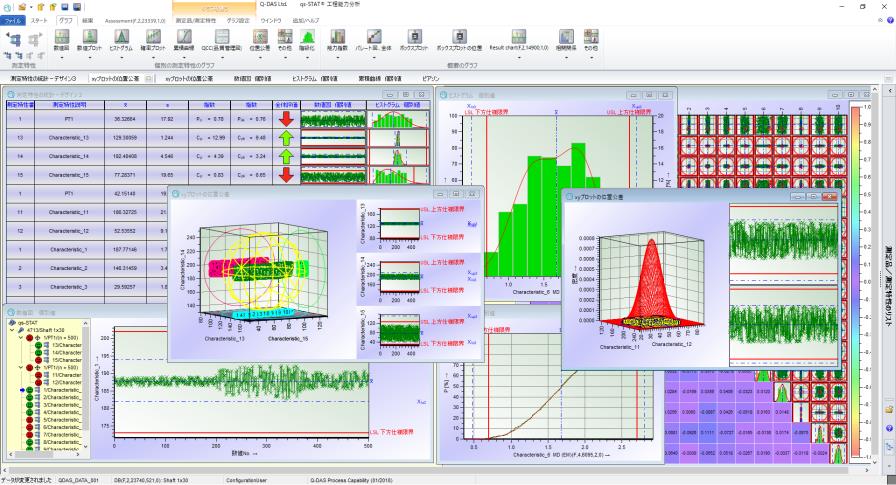The height and width of the screenshot is (485, 896).
Task: Click the ヒストグラム 個別値 window tab
Action: tap(310, 76)
